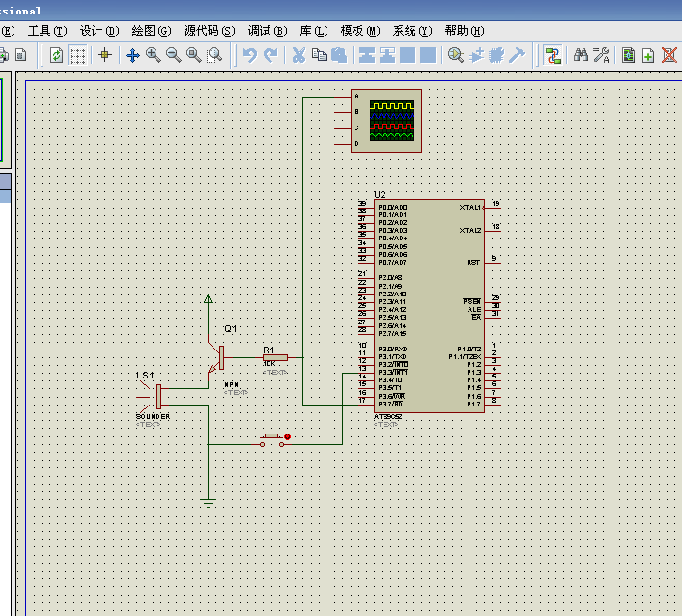Open the 系统(Y) menu
The height and width of the screenshot is (616, 682).
click(x=412, y=31)
